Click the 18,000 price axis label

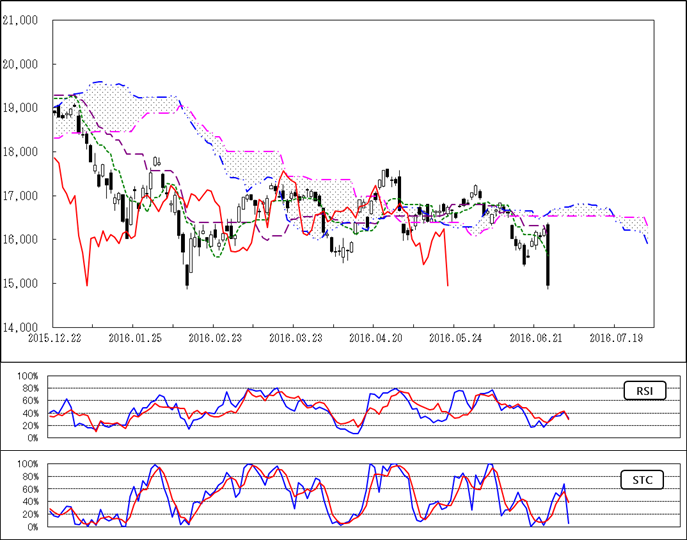20,152
